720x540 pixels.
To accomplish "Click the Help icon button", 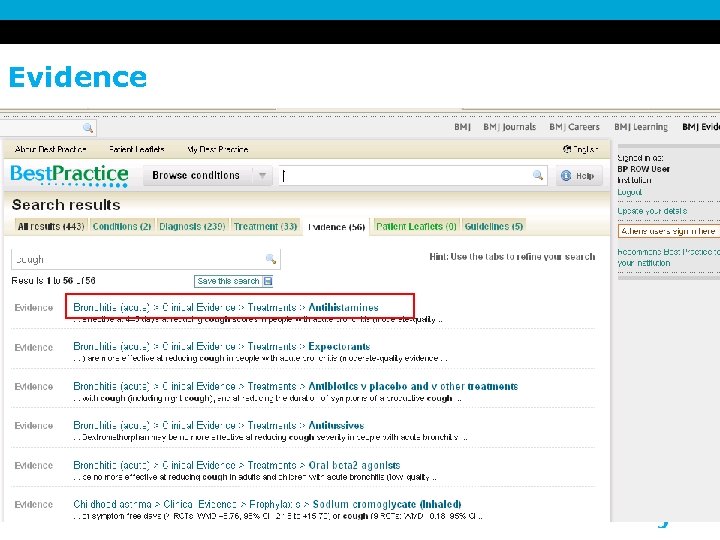I will (579, 176).
